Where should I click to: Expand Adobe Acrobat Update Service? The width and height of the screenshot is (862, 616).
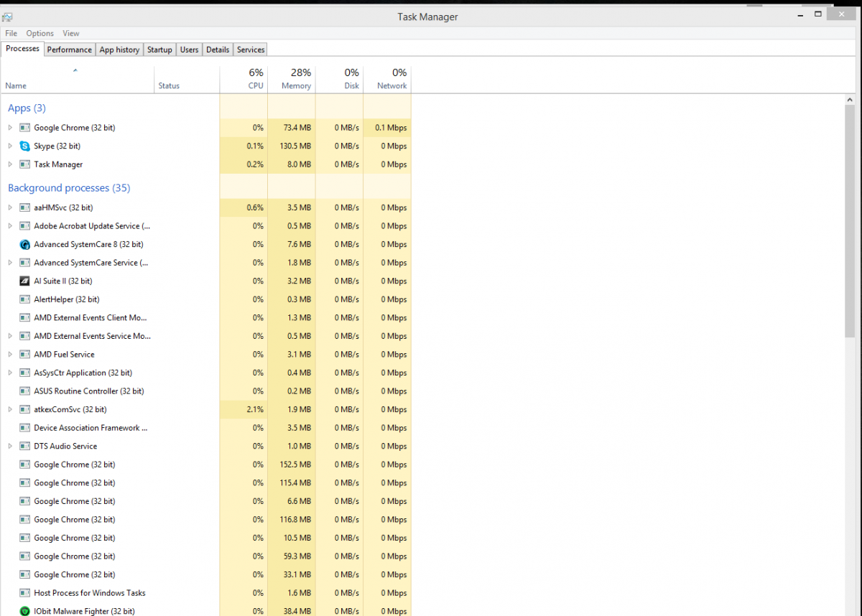pos(10,226)
